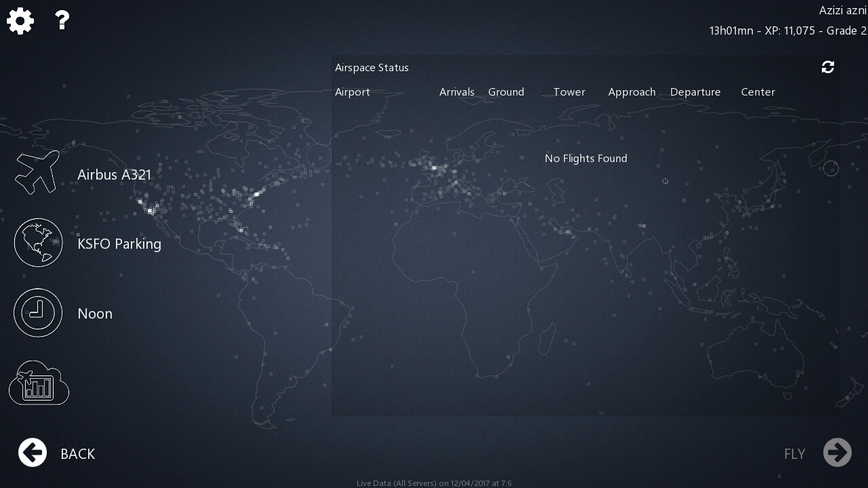Go back with the left arrow icon
Viewport: 868px width, 488px height.
tap(33, 453)
